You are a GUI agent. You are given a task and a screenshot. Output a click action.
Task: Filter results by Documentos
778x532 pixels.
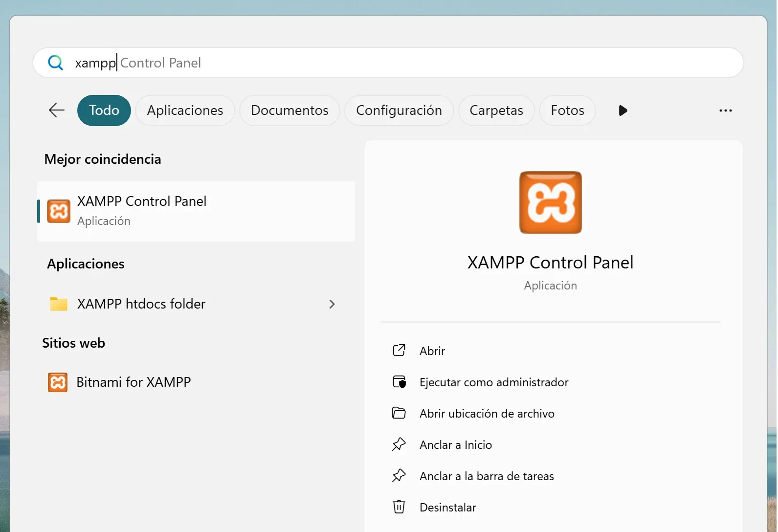pos(289,111)
